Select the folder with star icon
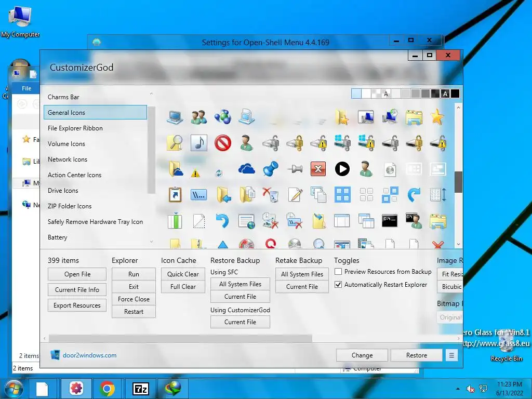 coord(342,117)
